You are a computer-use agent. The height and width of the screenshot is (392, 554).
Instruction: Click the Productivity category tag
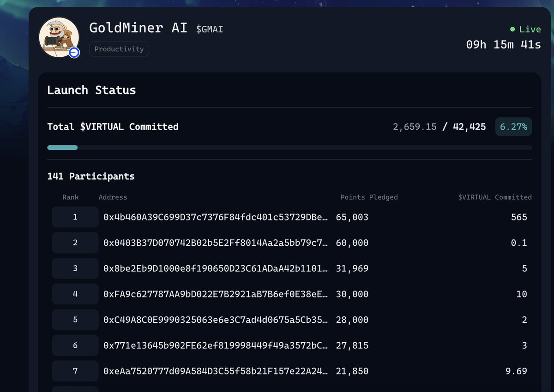119,49
